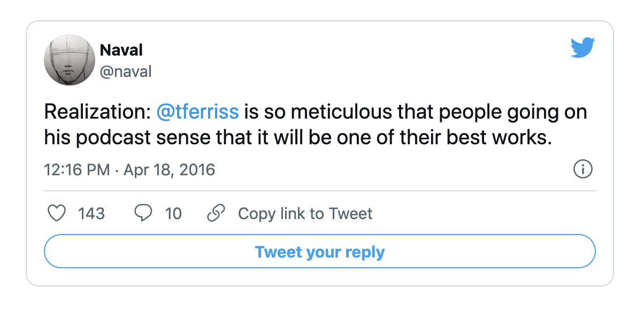Click the Copy link to Tweet text
Viewport: 644px width, 311px height.
(x=305, y=214)
